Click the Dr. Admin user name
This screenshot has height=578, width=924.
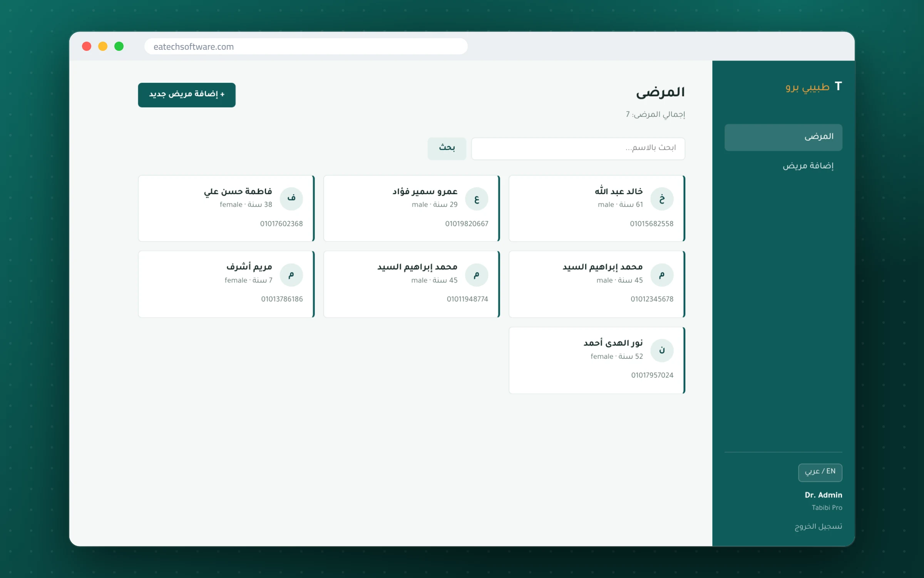[x=823, y=495]
